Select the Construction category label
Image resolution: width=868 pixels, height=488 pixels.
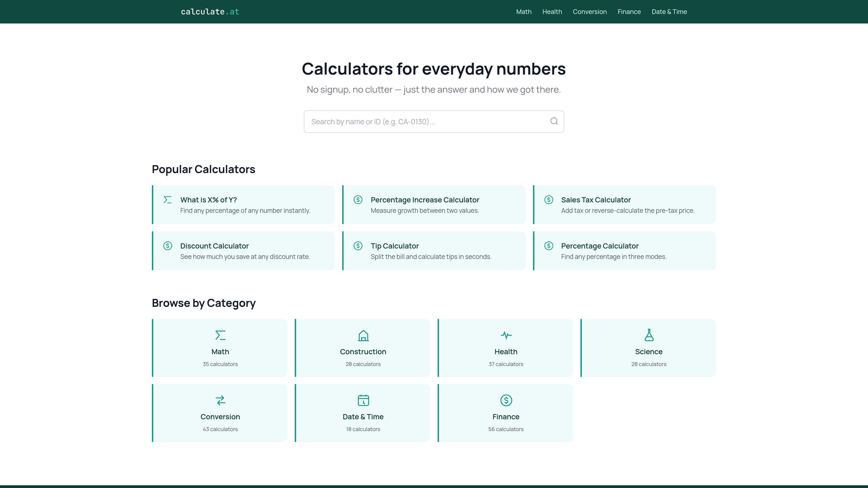click(x=363, y=352)
